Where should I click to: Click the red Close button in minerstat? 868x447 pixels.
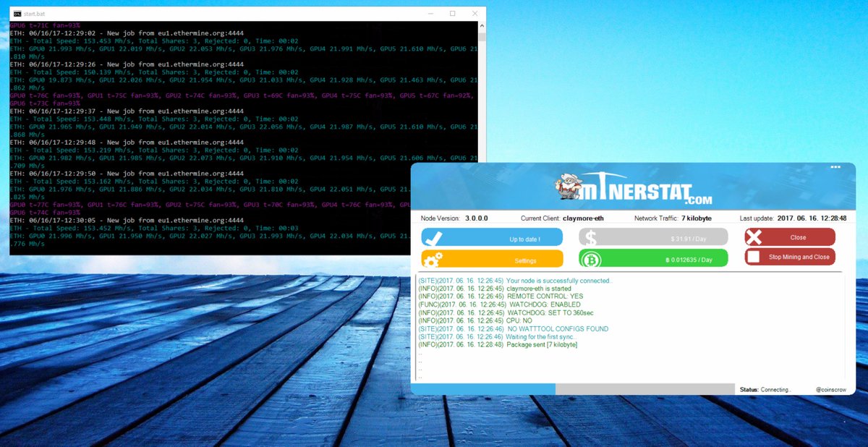pyautogui.click(x=790, y=237)
